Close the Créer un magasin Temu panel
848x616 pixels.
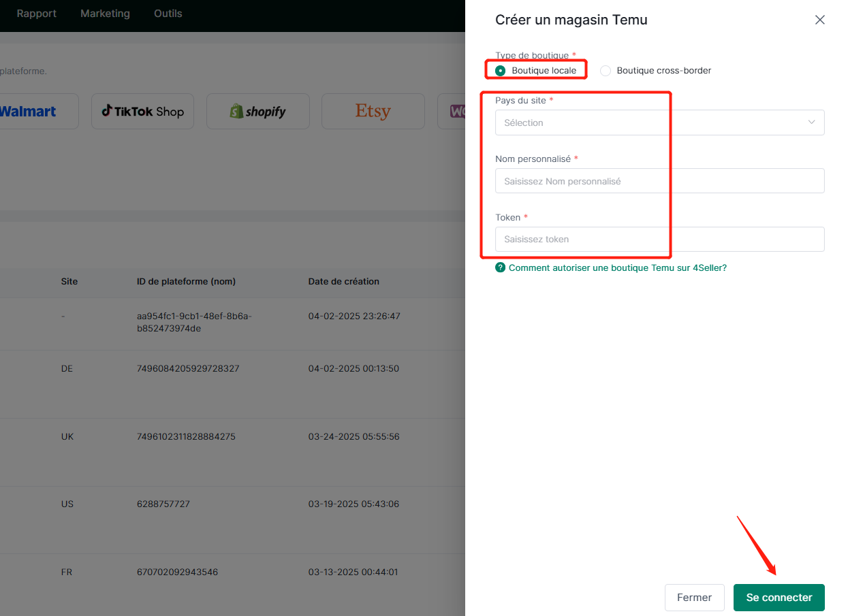coord(819,20)
